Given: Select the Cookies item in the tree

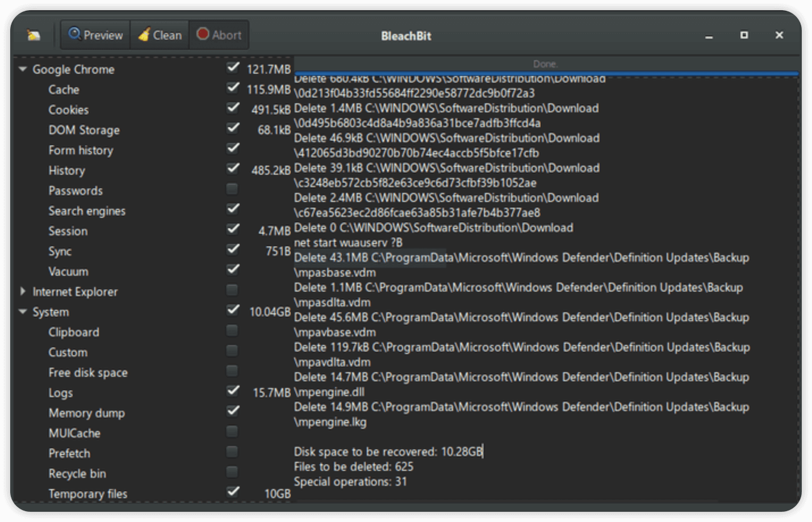Looking at the screenshot, I should coord(68,110).
